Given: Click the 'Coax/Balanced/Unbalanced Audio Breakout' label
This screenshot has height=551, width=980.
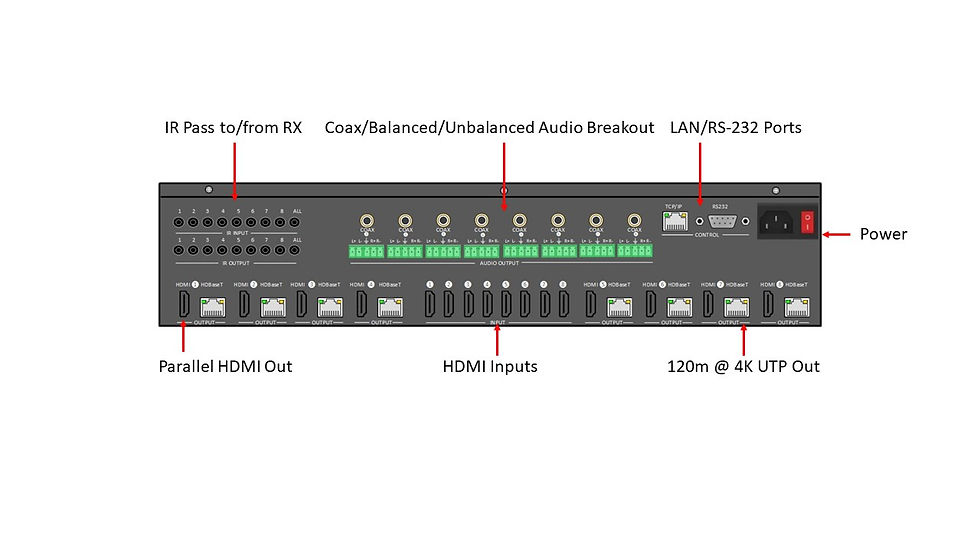Looking at the screenshot, I should click(x=489, y=128).
